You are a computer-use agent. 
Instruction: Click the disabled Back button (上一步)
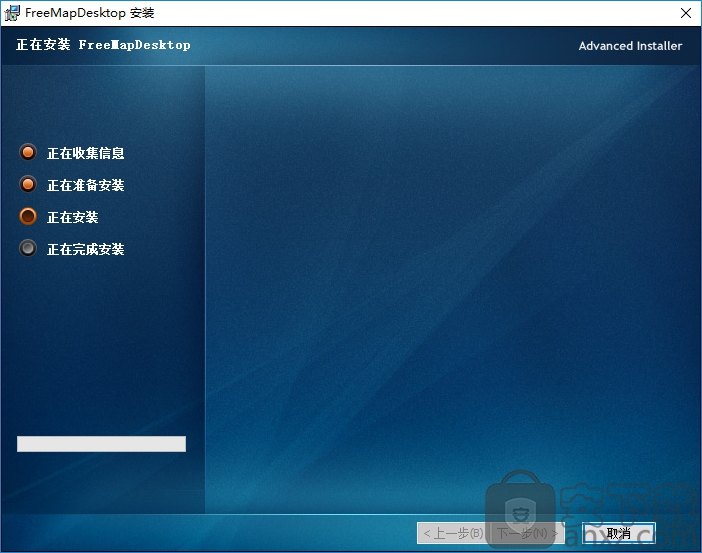point(454,533)
